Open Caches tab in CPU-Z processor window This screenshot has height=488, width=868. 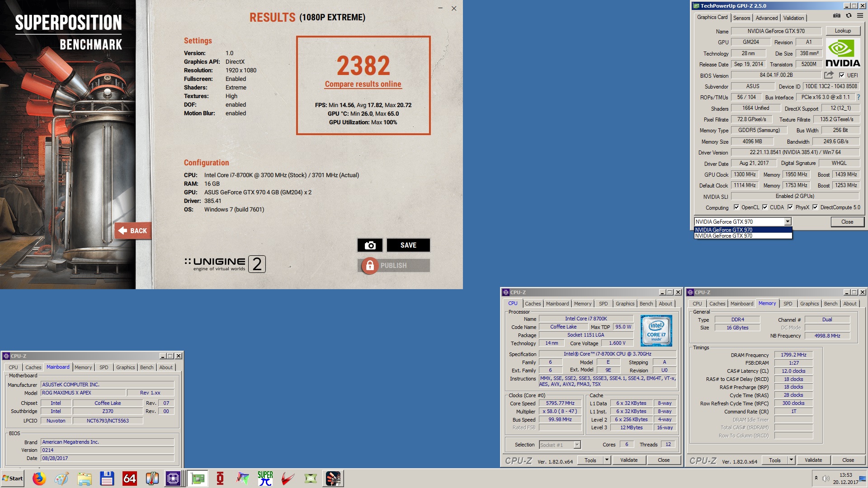pyautogui.click(x=533, y=304)
